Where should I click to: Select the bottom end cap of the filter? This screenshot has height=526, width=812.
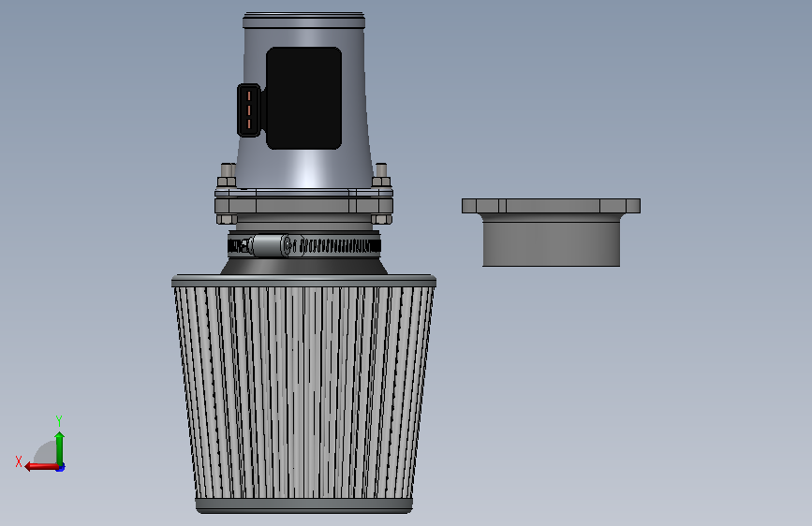tap(304, 505)
